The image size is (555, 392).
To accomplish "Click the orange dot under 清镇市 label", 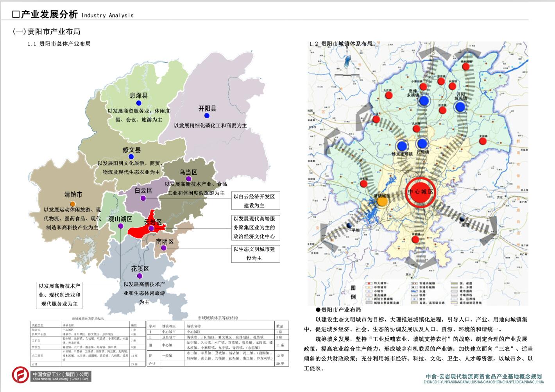I will click(x=73, y=204).
